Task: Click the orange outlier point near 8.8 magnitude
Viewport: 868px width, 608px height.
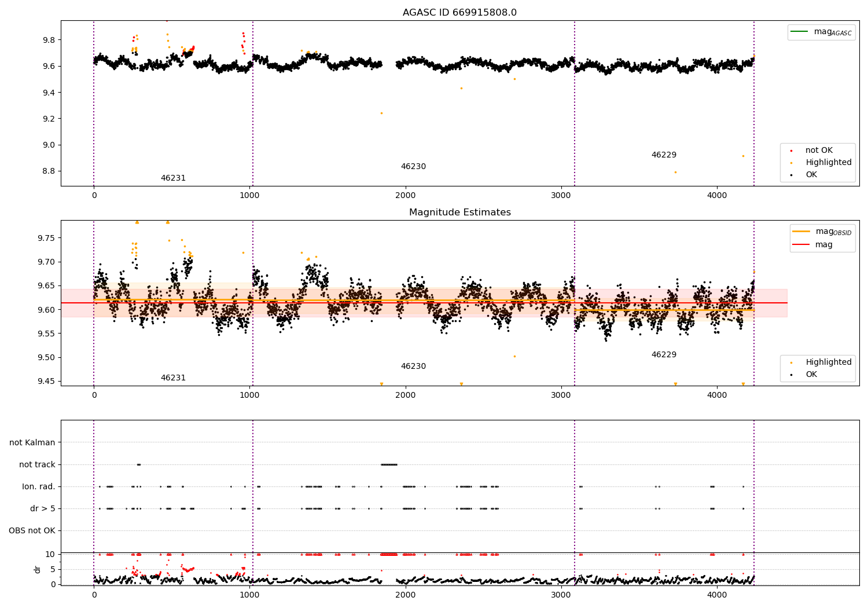Action: (675, 172)
